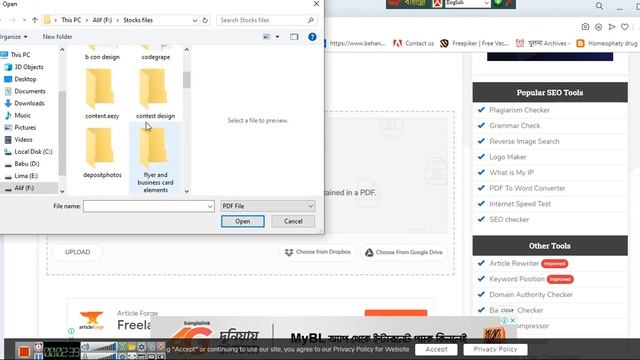
Task: Click the red recorder stop button
Action: tap(24, 351)
